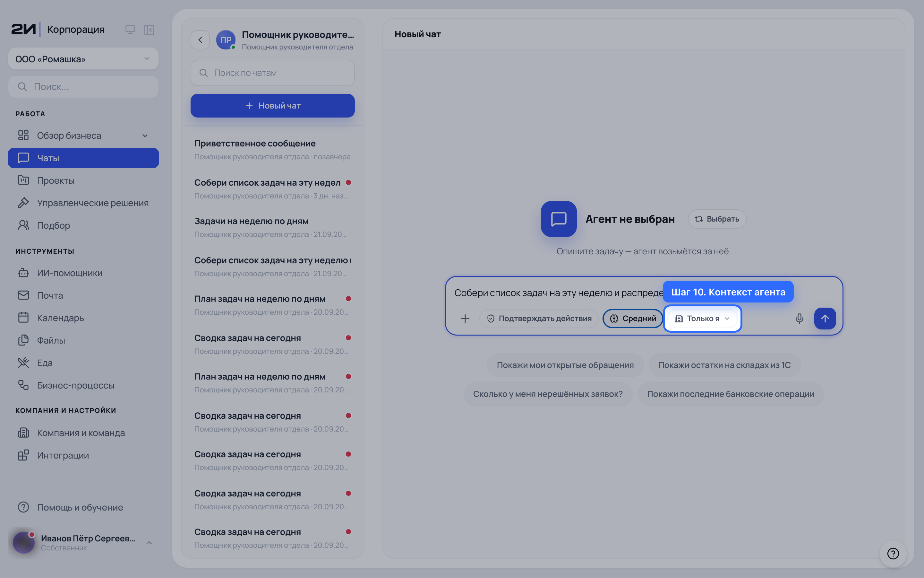Choose suggestion Покажи последние банковские операции
This screenshot has width=924, height=578.
pos(731,394)
